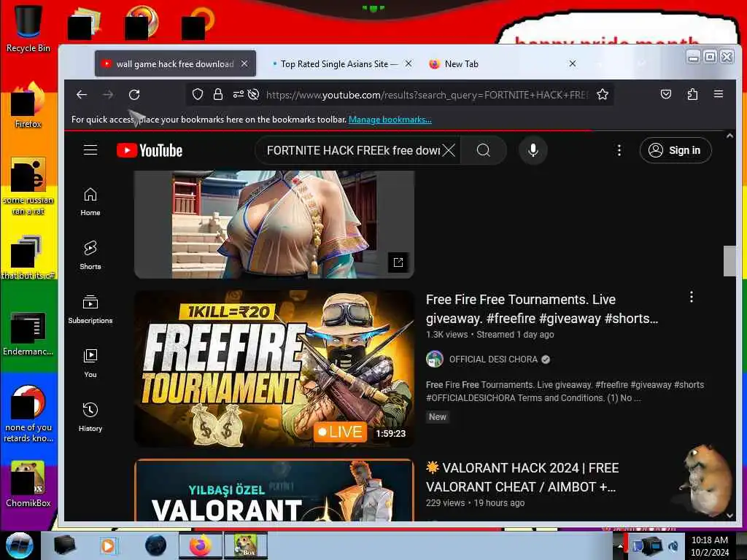
Task: Bookmark this page with the star icon
Action: pos(603,94)
